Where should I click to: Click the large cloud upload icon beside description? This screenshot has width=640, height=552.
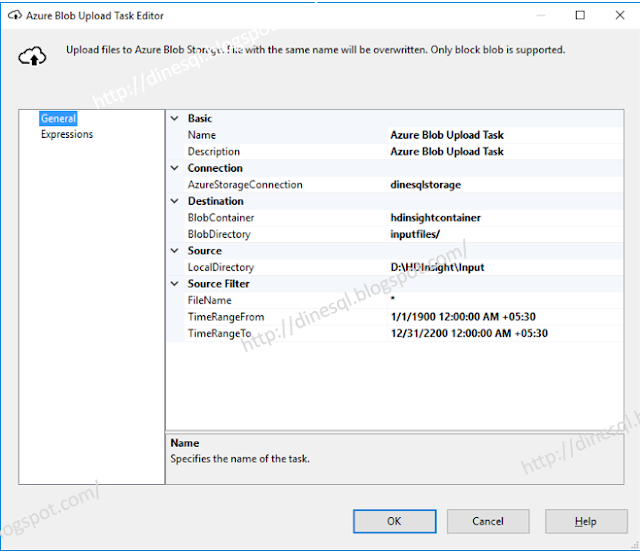pyautogui.click(x=32, y=56)
